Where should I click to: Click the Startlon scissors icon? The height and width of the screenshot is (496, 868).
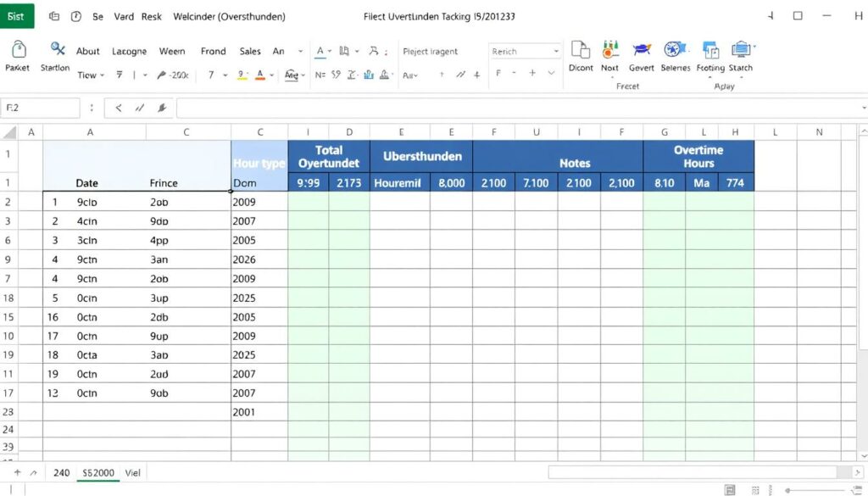coord(57,50)
